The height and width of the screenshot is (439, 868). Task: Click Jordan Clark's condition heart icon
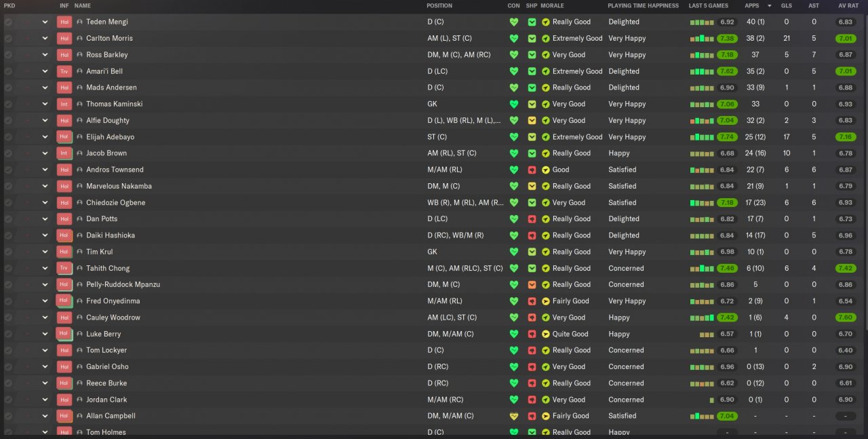(x=514, y=400)
